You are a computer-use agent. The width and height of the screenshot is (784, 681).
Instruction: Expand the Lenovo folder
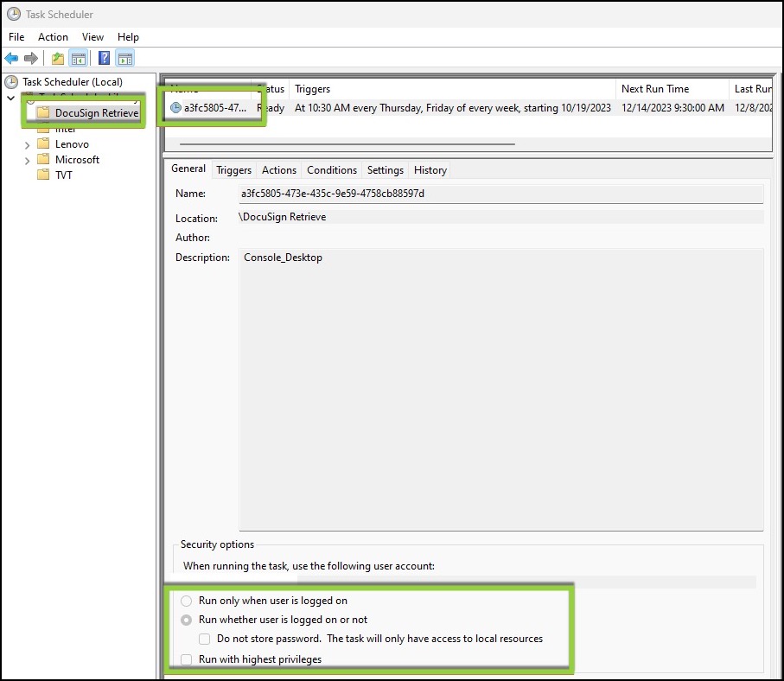[x=27, y=143]
